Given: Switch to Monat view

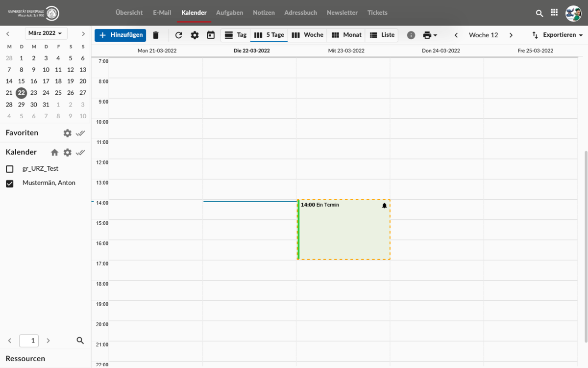Looking at the screenshot, I should click(x=346, y=35).
